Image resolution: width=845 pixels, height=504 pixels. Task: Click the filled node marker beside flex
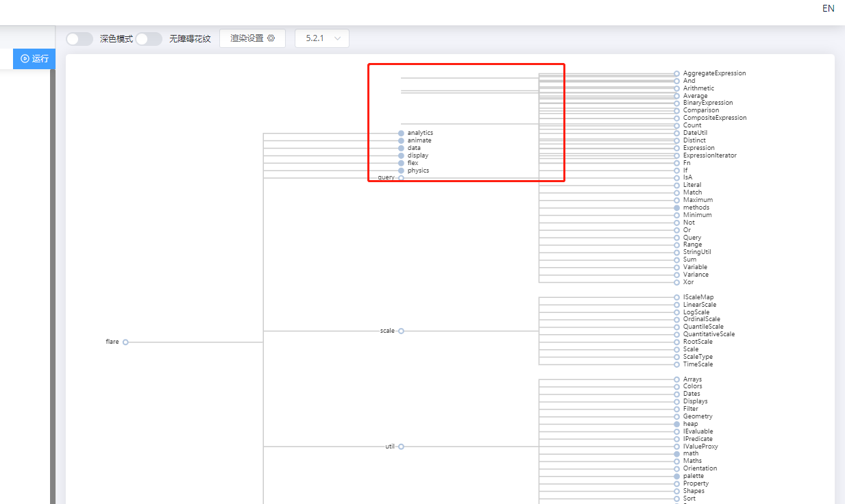[402, 162]
